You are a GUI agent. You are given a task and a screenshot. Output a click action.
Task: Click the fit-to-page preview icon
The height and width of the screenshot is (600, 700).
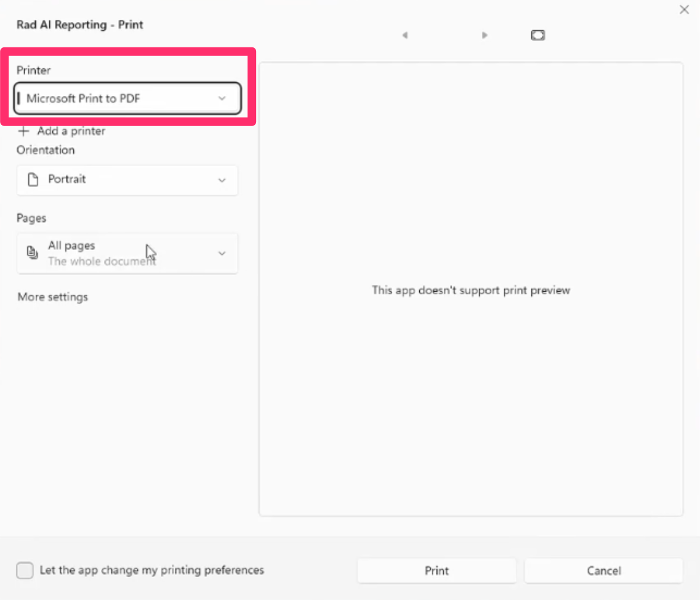538,35
